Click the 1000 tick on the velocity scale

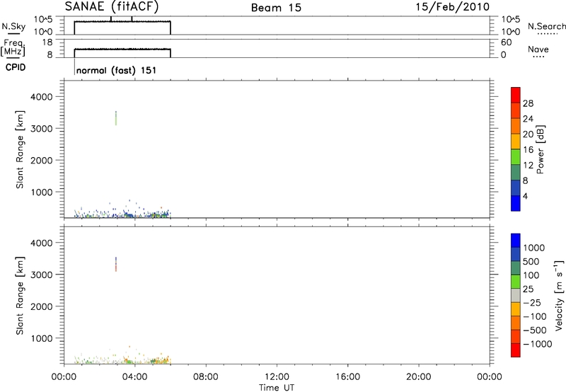534,248
